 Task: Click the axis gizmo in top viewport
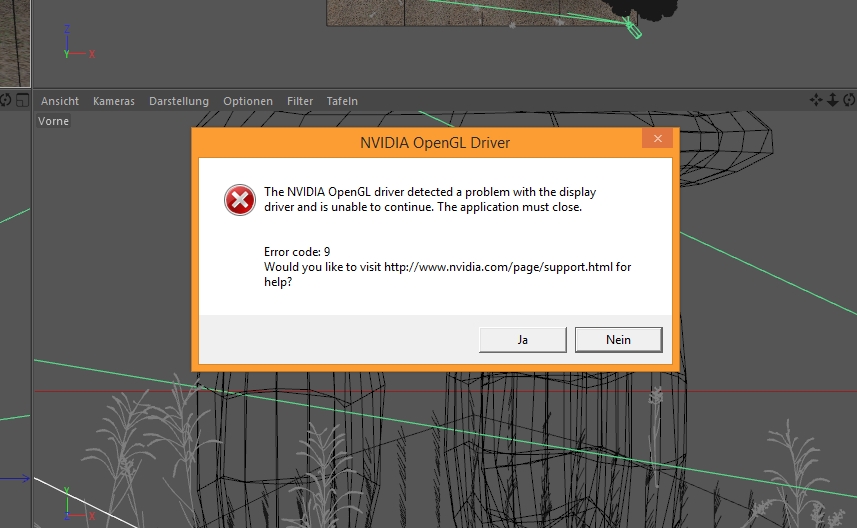(x=79, y=42)
